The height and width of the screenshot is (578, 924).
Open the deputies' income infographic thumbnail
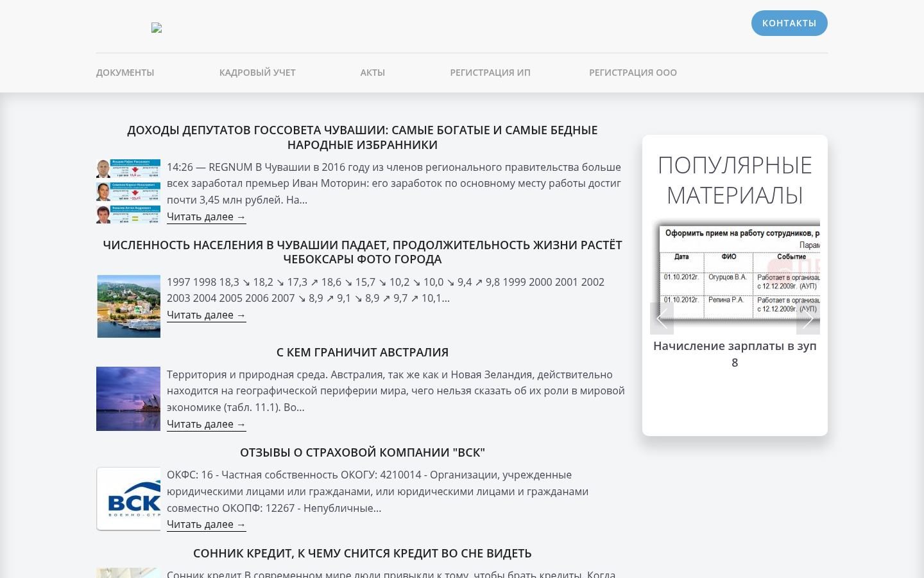[128, 191]
